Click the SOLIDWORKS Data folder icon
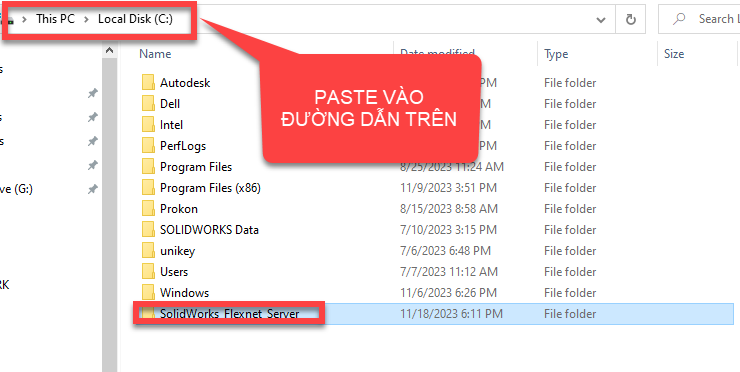This screenshot has height=372, width=740. [x=148, y=229]
